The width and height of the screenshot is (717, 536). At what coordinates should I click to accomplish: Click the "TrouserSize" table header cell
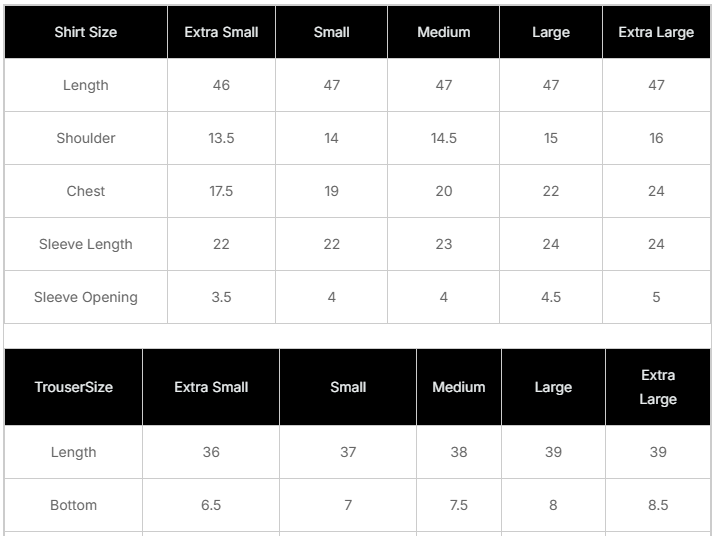coord(74,387)
